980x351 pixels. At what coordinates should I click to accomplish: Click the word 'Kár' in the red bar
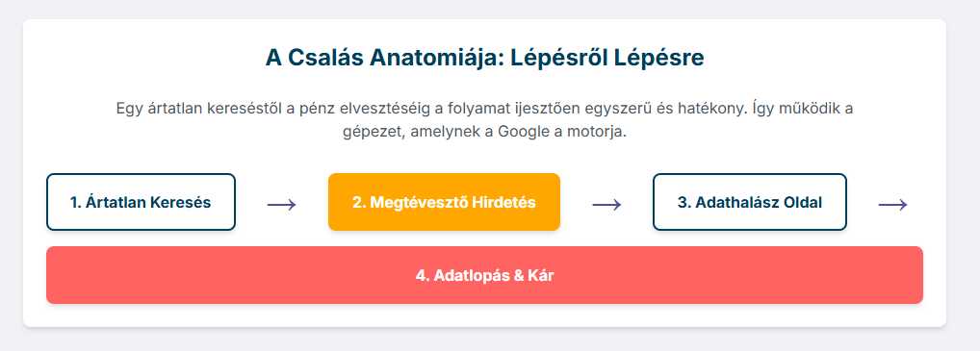pyautogui.click(x=542, y=275)
